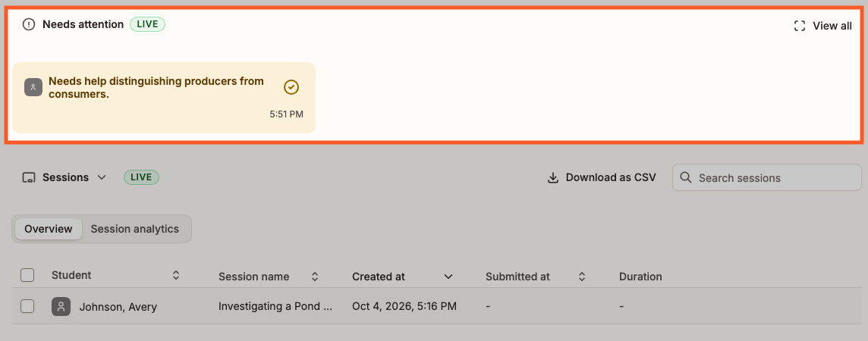
Task: Mark the producers alert as resolved
Action: click(x=291, y=87)
